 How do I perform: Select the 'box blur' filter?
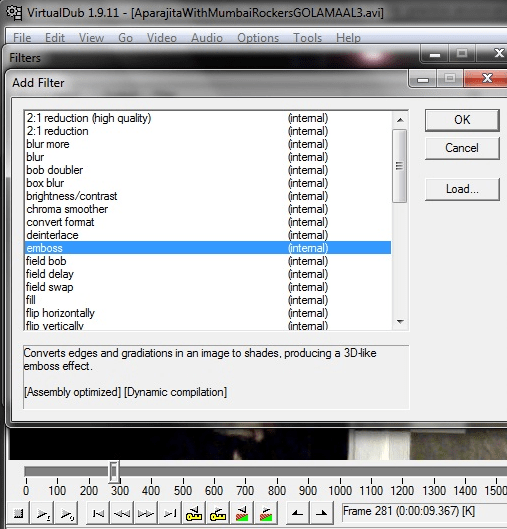pyautogui.click(x=208, y=183)
